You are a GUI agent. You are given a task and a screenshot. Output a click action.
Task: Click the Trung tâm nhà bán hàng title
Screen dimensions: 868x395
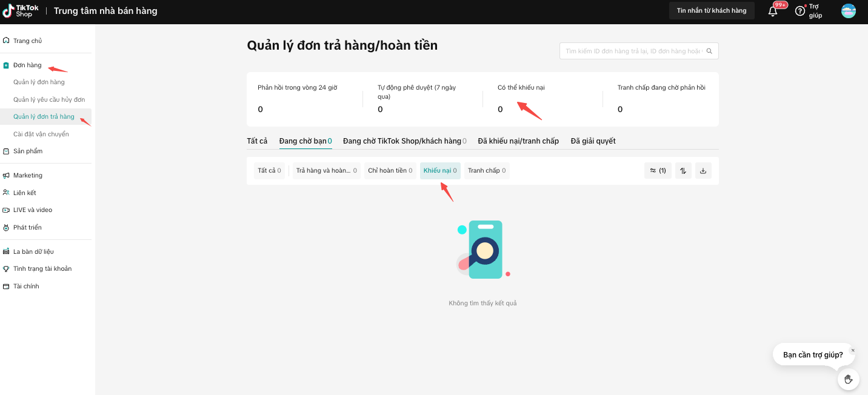coord(105,11)
